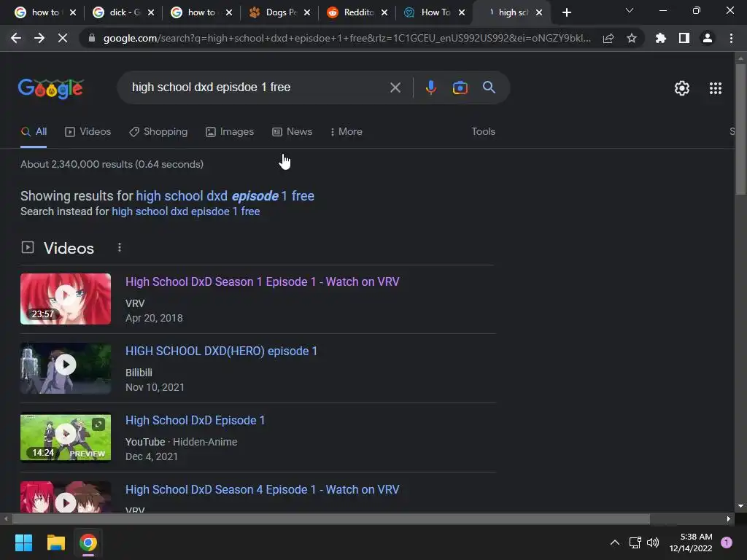Image resolution: width=747 pixels, height=560 pixels.
Task: Open search Tools options
Action: click(x=483, y=132)
